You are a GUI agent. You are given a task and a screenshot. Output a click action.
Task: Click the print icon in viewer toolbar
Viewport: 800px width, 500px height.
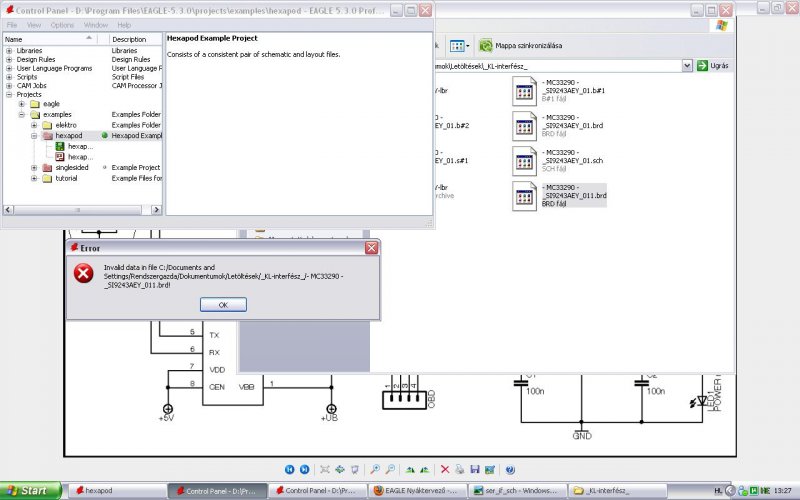pyautogui.click(x=460, y=469)
